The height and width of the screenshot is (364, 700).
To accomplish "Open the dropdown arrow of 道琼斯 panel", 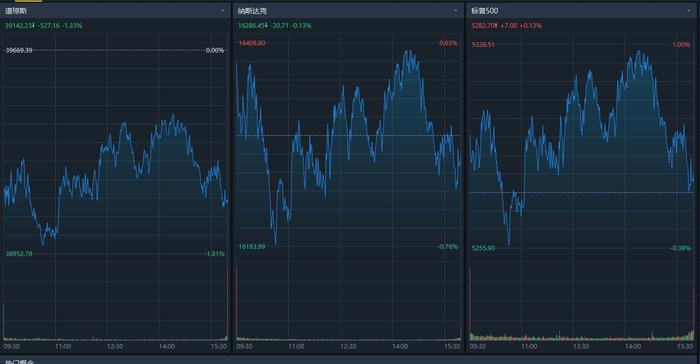I will click(222, 10).
